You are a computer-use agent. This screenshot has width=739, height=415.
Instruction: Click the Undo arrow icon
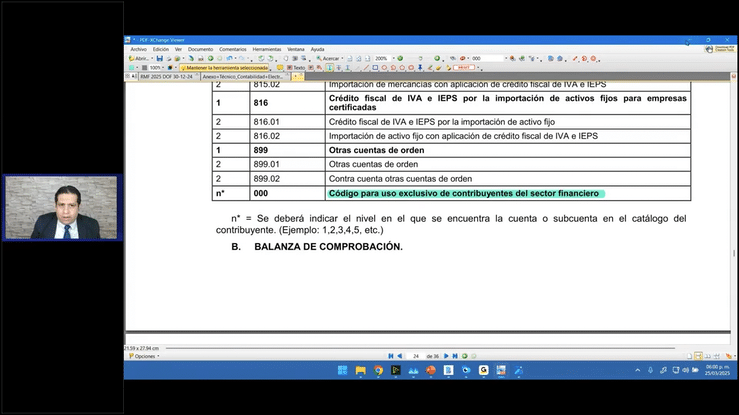click(x=230, y=58)
